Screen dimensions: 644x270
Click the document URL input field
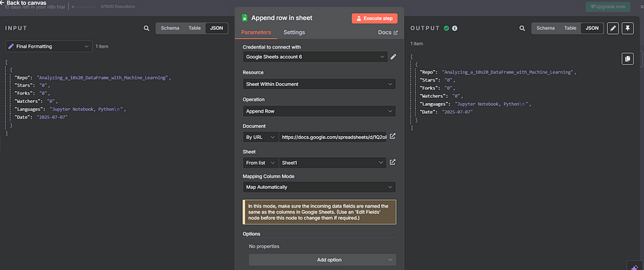[x=332, y=137]
